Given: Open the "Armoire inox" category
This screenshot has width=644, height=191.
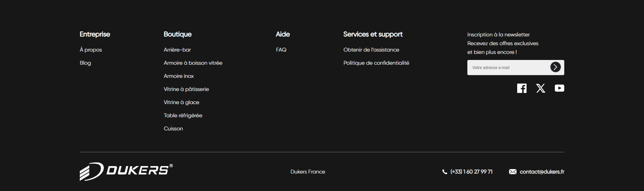Looking at the screenshot, I should 179,76.
